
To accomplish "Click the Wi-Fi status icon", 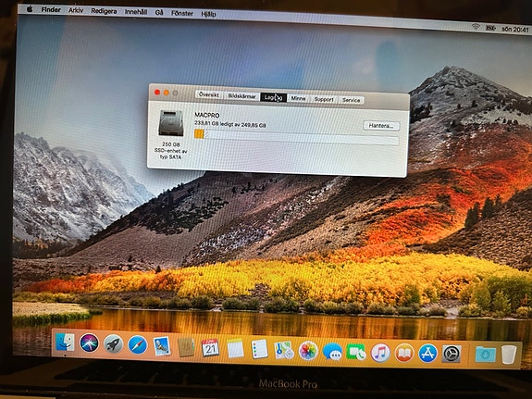I will pos(476,27).
